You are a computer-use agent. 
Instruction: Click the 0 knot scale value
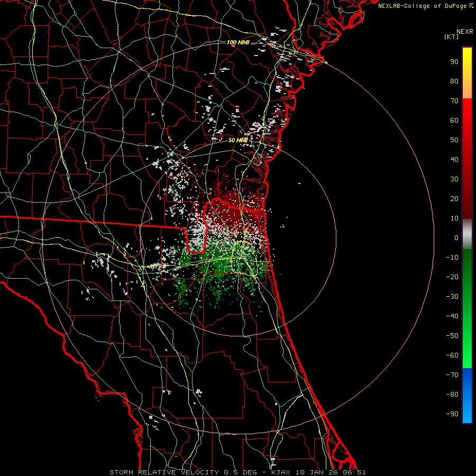[x=456, y=238]
